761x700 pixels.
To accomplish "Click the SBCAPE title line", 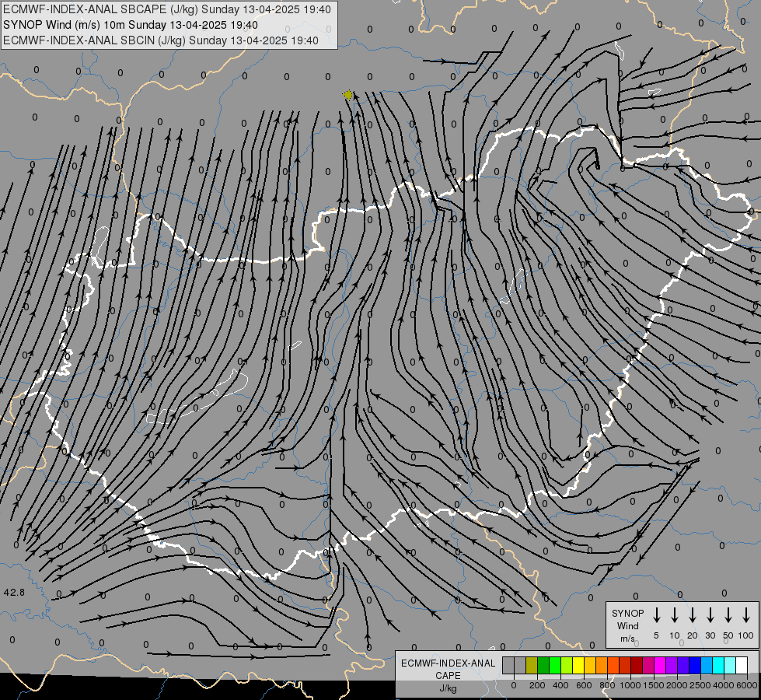I will pyautogui.click(x=167, y=9).
